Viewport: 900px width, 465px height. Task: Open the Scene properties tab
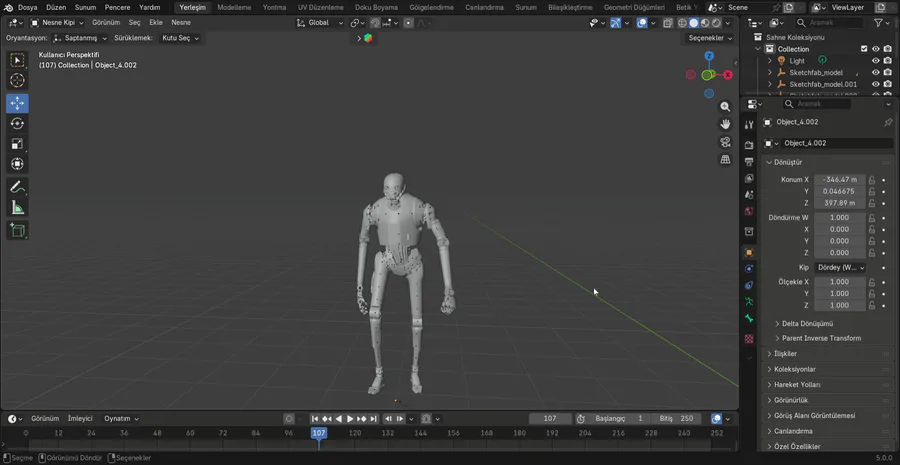(x=748, y=195)
